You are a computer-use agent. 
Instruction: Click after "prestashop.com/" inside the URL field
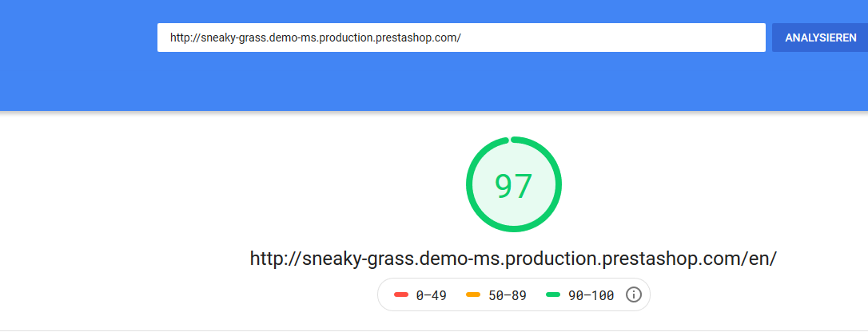pos(462,38)
